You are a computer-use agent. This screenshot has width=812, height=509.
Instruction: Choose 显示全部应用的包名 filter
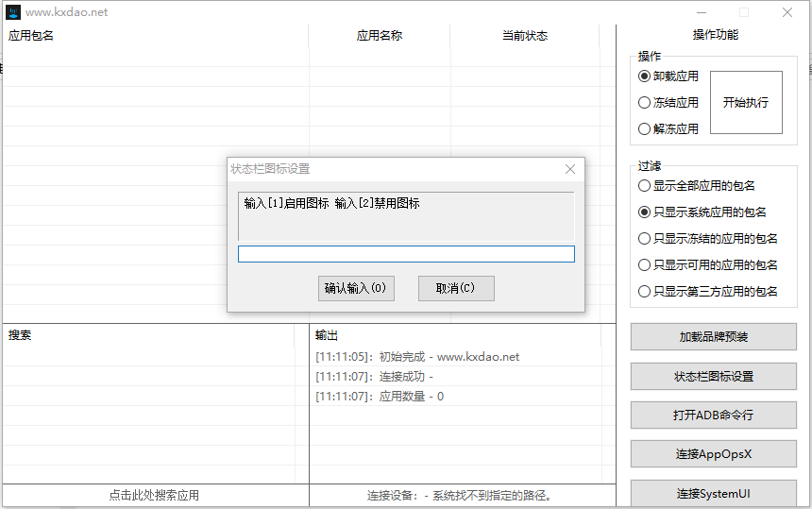(645, 186)
